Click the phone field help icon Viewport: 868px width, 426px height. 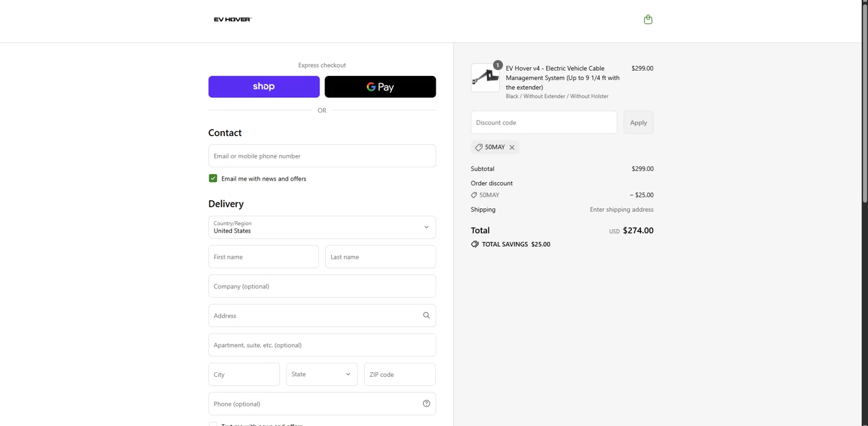tap(426, 404)
